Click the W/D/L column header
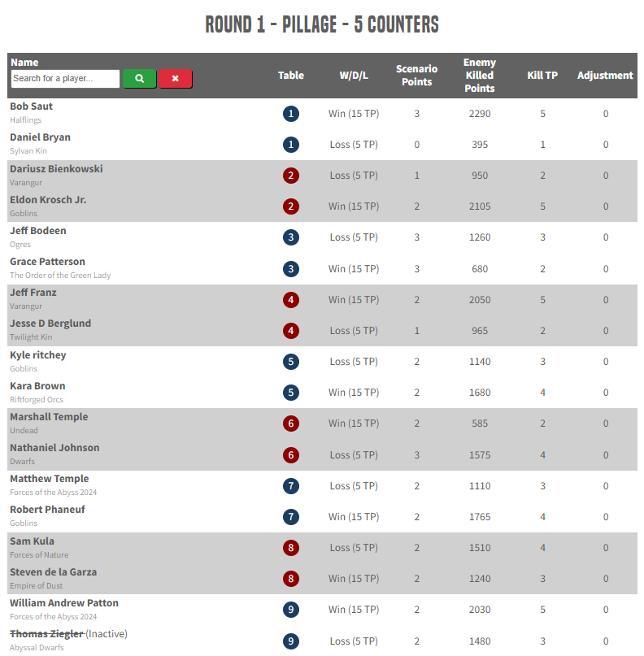Image resolution: width=644 pixels, height=656 pixels. (x=354, y=76)
